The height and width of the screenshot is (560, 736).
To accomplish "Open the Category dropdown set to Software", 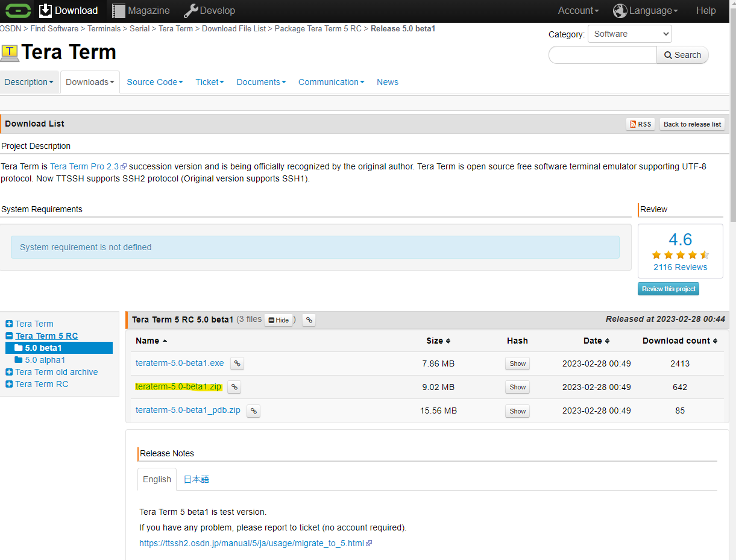I will [629, 34].
